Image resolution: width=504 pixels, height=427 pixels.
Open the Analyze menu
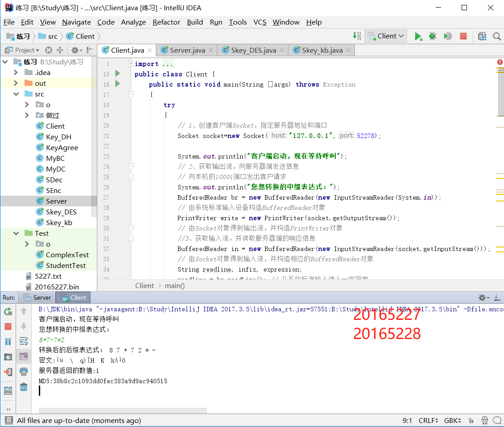pos(133,22)
